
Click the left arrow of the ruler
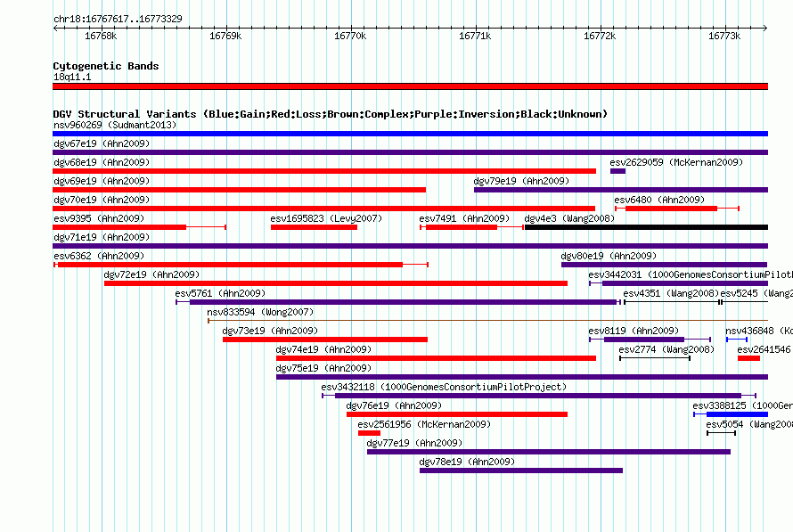tap(55, 28)
